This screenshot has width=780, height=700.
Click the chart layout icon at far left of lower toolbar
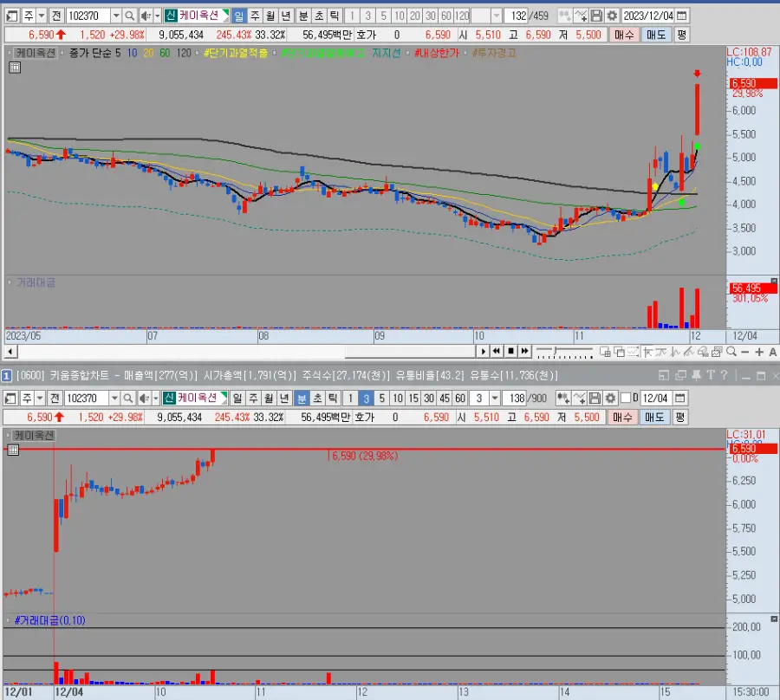10,399
